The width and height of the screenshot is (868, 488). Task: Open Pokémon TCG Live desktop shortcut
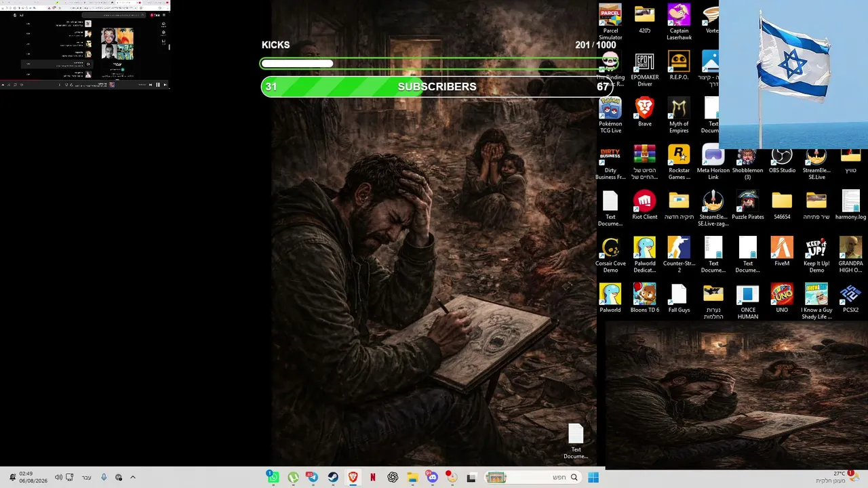pyautogui.click(x=610, y=115)
